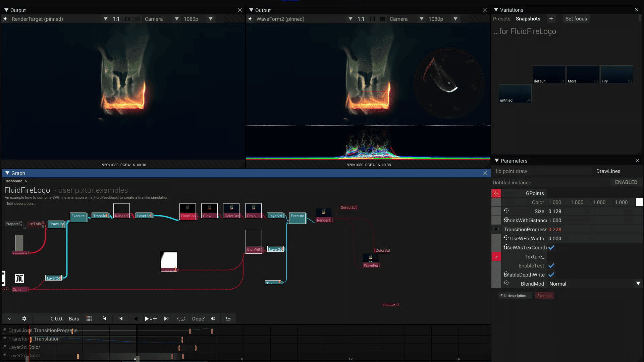This screenshot has height=362, width=644.
Task: Open the 1080p resolution dropdown in WaveForm2 output
Action: (x=455, y=19)
